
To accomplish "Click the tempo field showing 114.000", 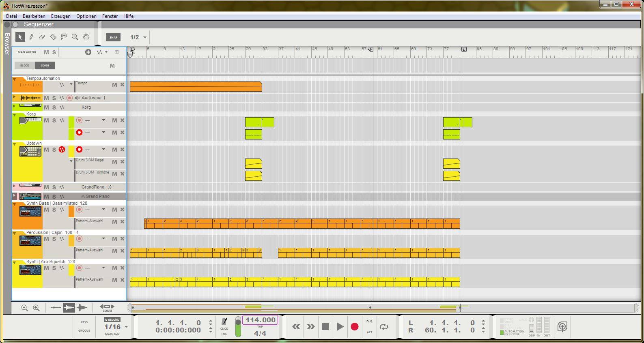I will click(x=260, y=320).
